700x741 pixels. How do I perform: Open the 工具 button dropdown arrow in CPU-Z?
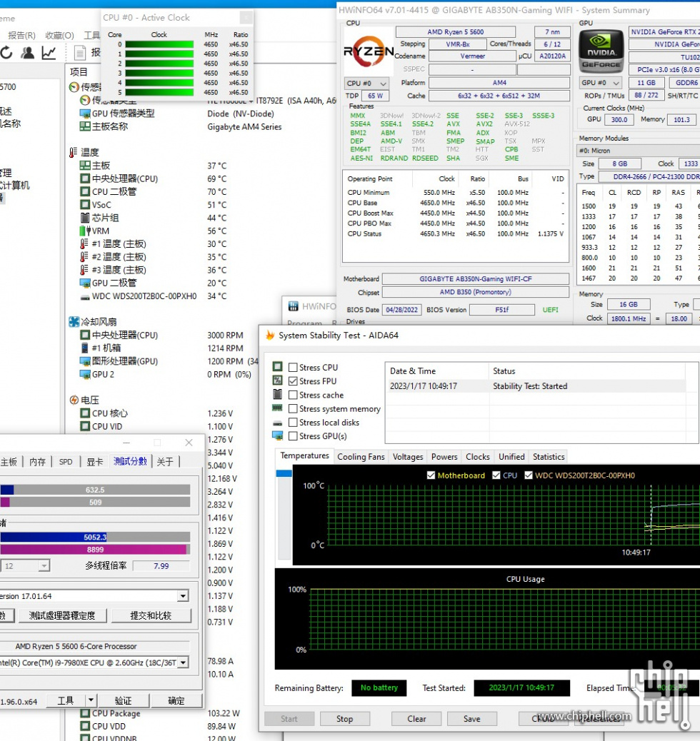(x=90, y=700)
